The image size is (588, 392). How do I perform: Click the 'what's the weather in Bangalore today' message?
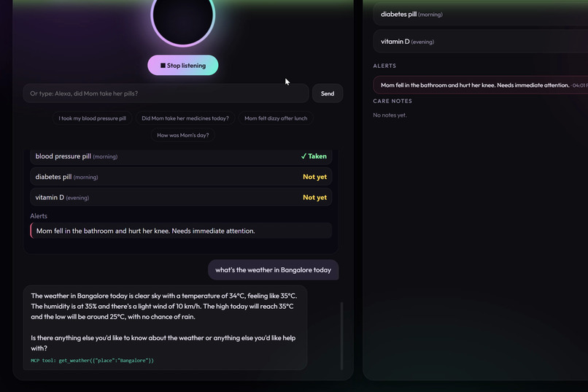(273, 269)
